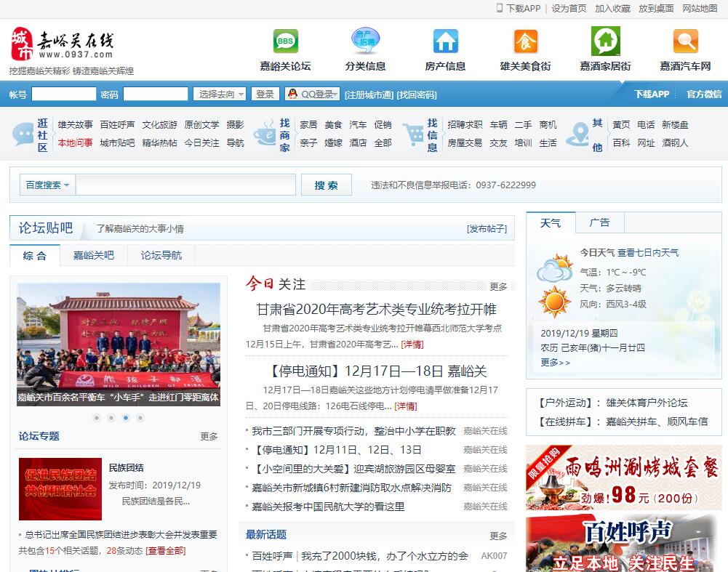Select the 天气 tab

(x=551, y=222)
